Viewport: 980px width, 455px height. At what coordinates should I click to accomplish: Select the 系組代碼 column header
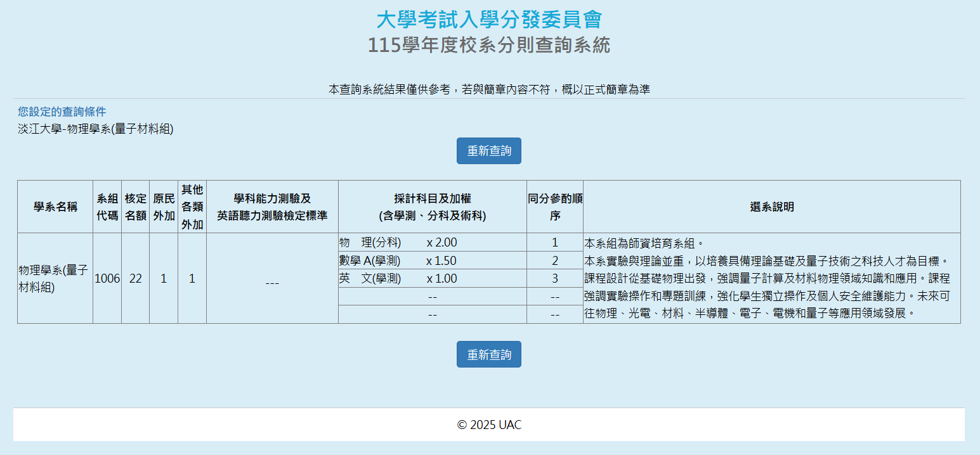pyautogui.click(x=107, y=207)
